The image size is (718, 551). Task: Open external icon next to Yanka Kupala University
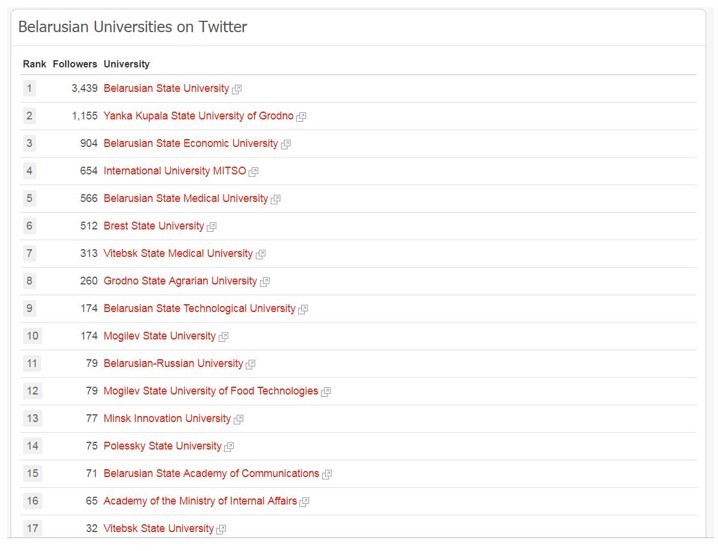coord(301,117)
